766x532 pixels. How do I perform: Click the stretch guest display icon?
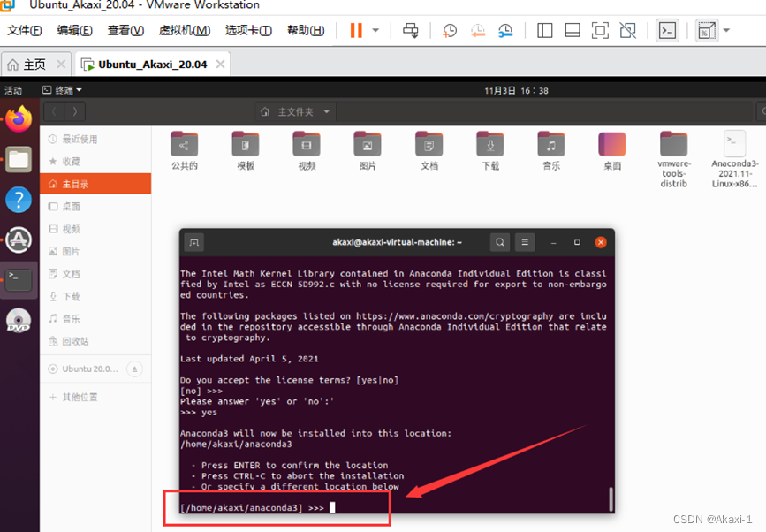click(x=707, y=30)
